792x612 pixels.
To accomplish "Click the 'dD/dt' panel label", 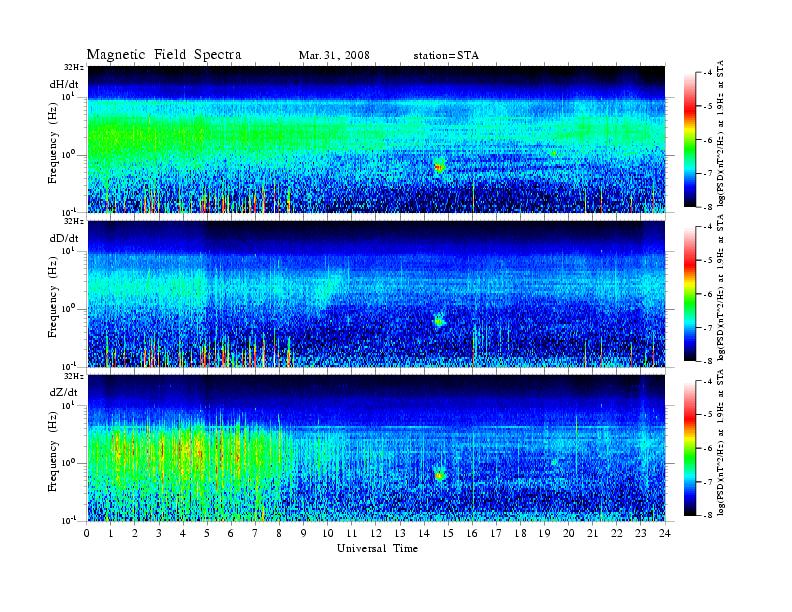I will point(64,238).
